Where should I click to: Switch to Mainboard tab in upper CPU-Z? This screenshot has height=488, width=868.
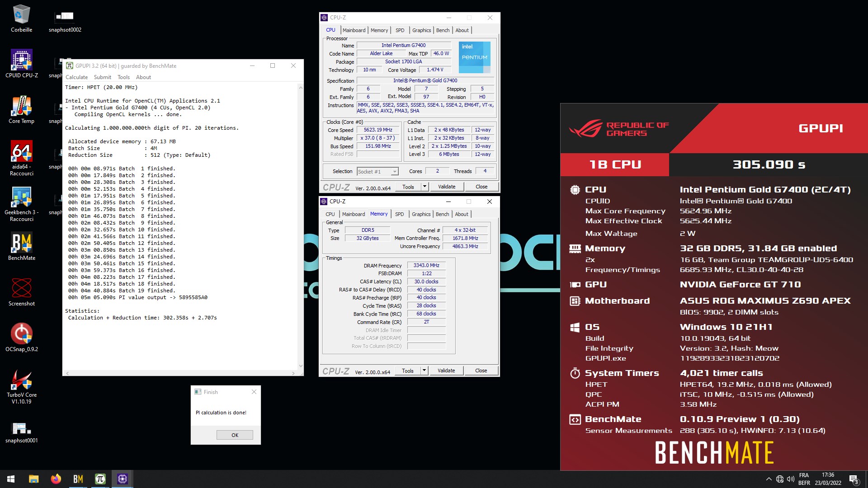[x=354, y=30]
